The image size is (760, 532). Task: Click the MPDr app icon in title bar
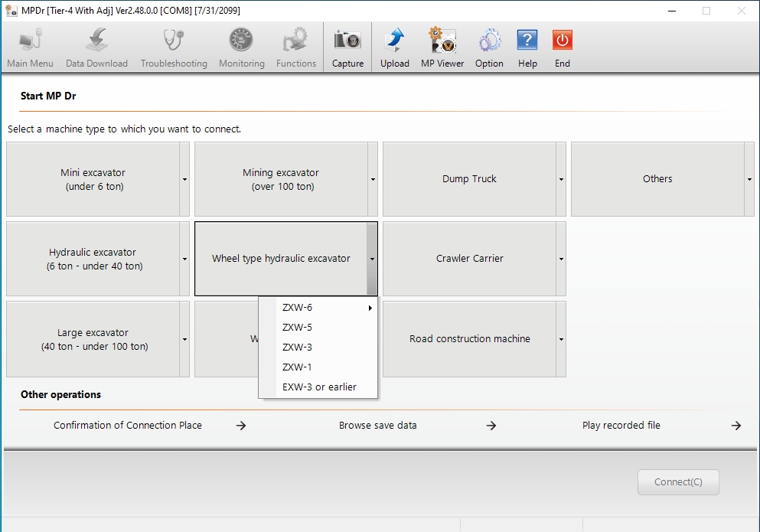pyautogui.click(x=11, y=10)
